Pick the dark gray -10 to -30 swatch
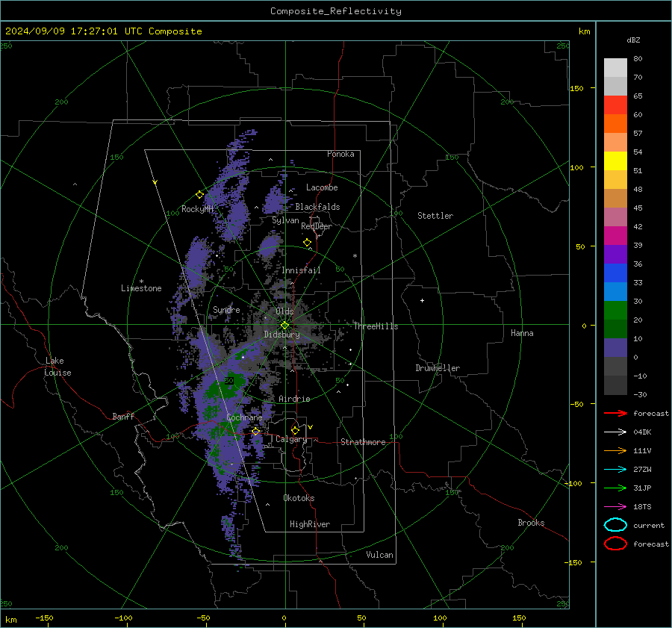Screen dimensions: 672x628 click(x=615, y=385)
